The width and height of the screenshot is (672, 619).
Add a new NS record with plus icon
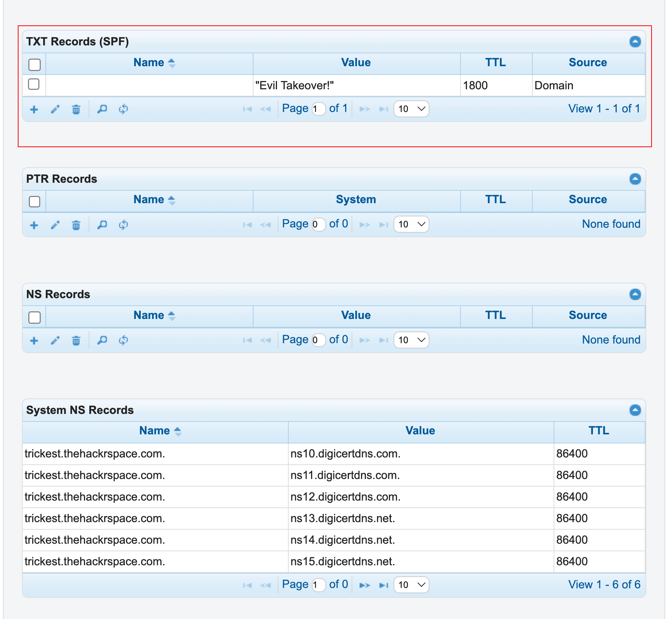click(34, 341)
